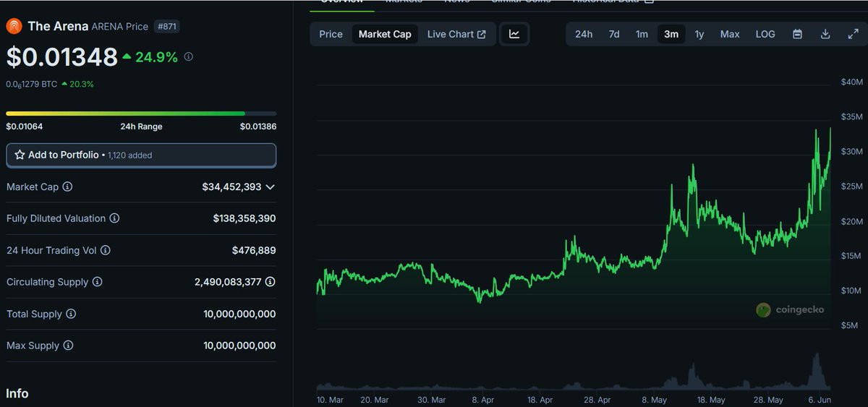This screenshot has width=868, height=407.
Task: Click info icon after 2,490,083,377 value
Action: tap(271, 282)
